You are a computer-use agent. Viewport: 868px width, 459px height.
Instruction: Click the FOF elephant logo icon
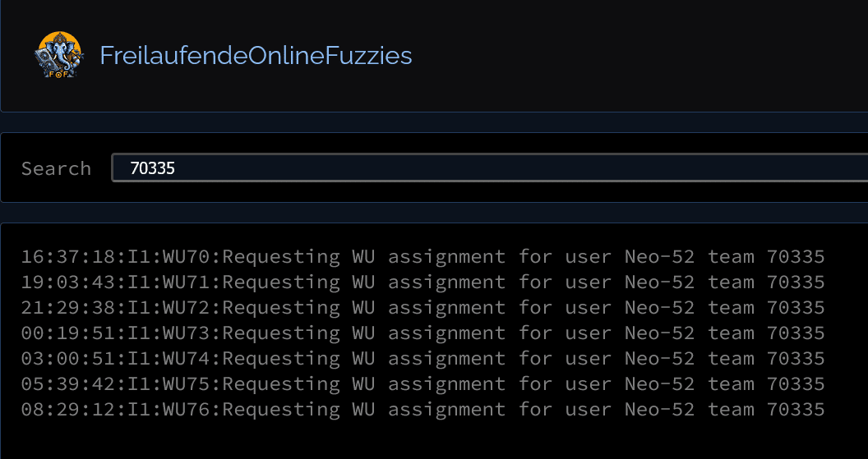point(59,55)
